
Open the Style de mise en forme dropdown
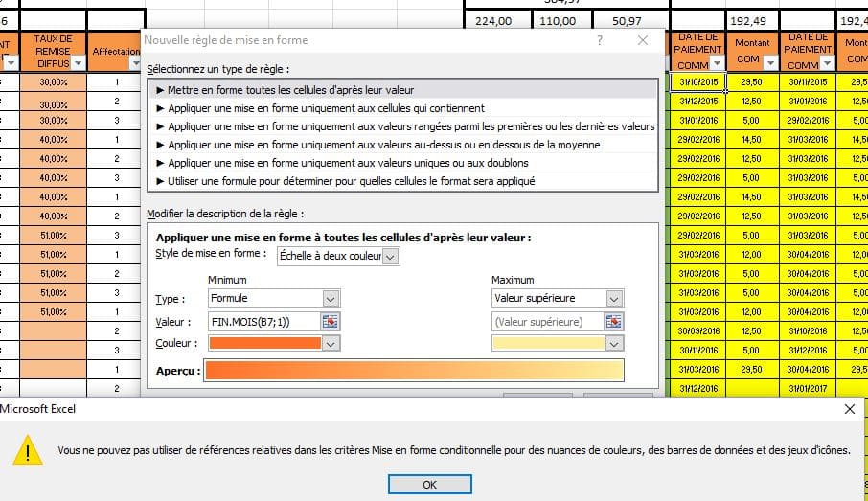[390, 257]
